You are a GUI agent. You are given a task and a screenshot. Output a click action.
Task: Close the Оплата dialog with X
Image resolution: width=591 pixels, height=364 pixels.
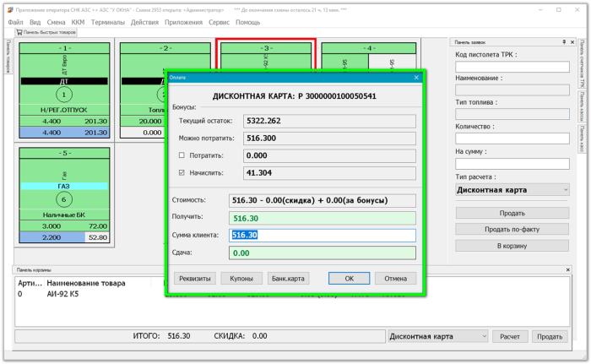click(x=416, y=78)
